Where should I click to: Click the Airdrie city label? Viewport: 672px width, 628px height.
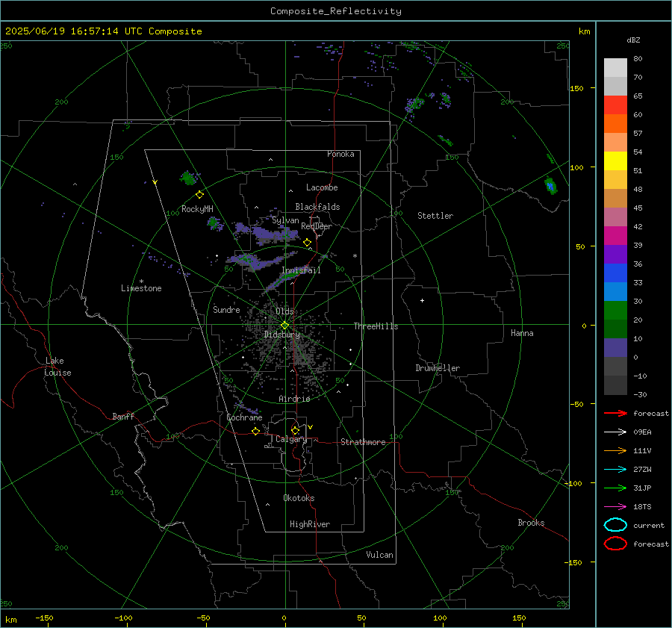click(294, 399)
